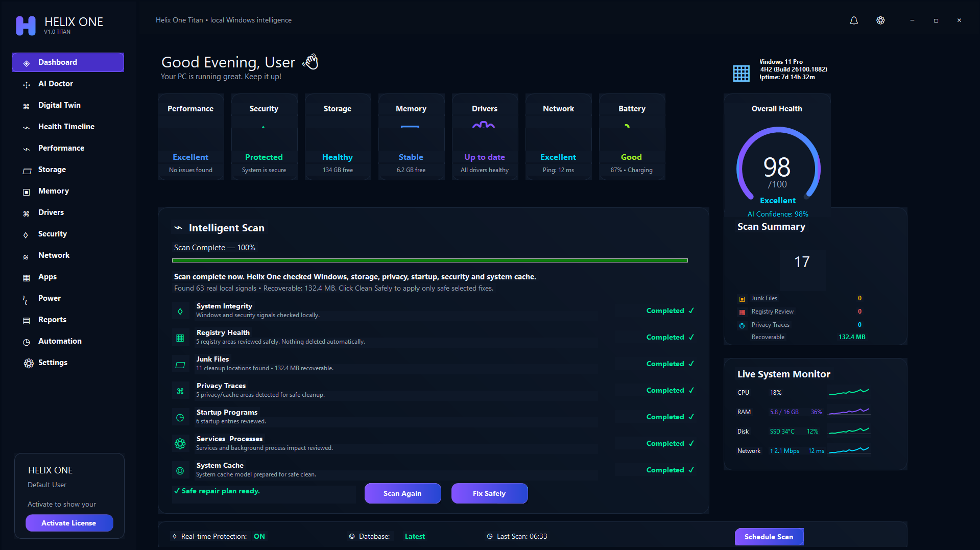Click the Activate License button

69,523
